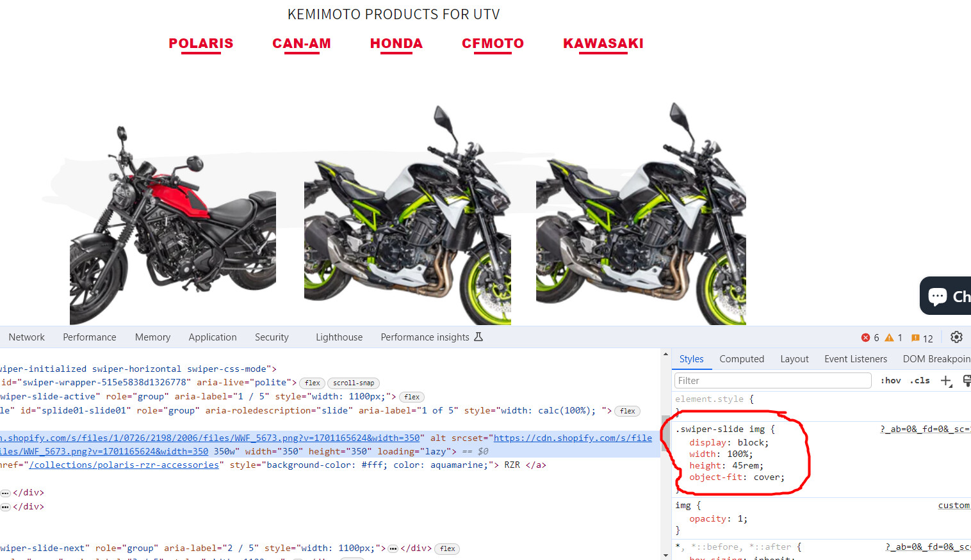Image resolution: width=971 pixels, height=560 pixels.
Task: Click the id="splide01-slide01" attribute
Action: 76,411
